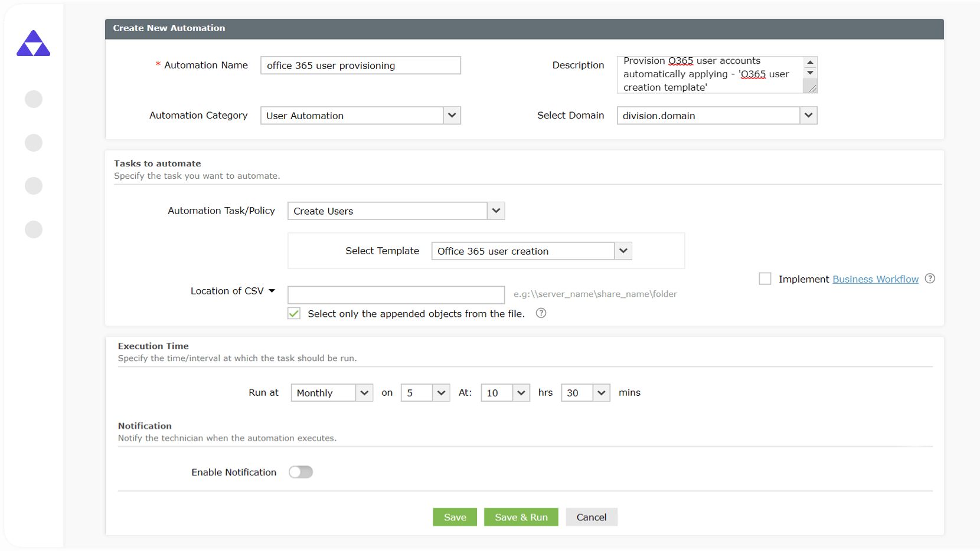Click the purple triangle logo in the sidebar
The height and width of the screenshot is (551, 980).
pyautogui.click(x=34, y=43)
